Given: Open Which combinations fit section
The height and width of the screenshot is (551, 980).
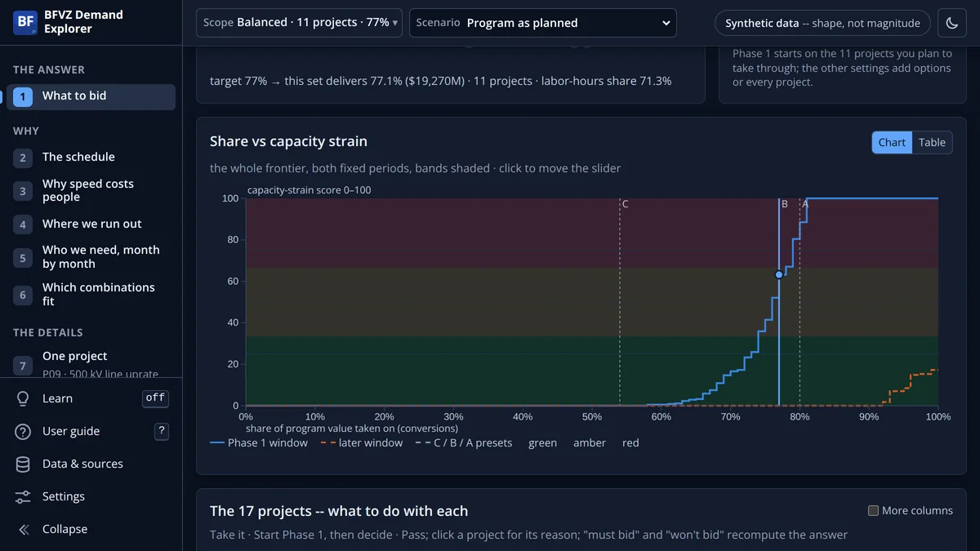Looking at the screenshot, I should 91,295.
